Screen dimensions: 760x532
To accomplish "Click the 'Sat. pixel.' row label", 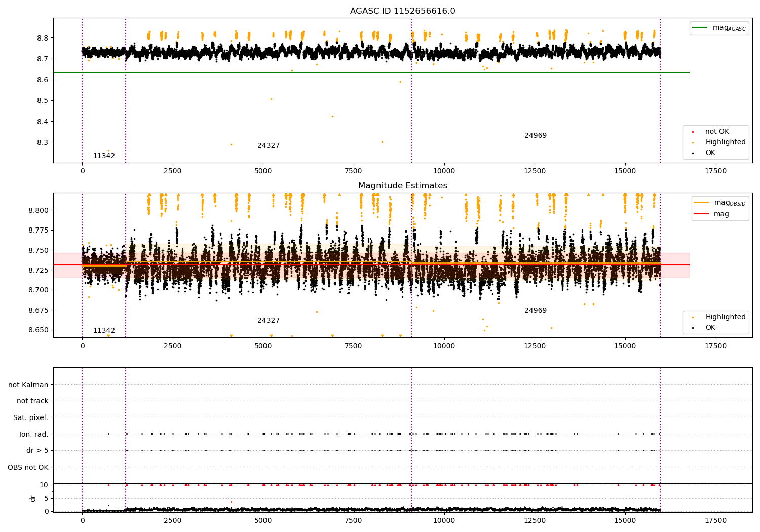I will [31, 417].
